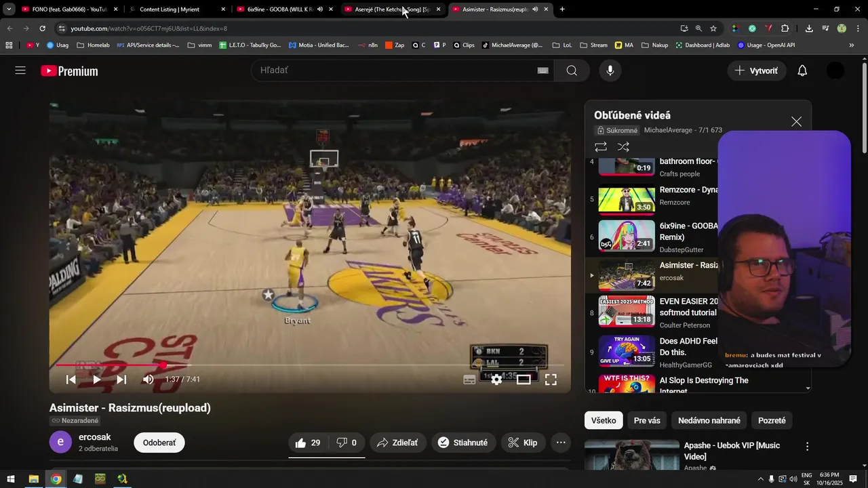Show hidden system tray icons
868x488 pixels.
tap(760, 479)
